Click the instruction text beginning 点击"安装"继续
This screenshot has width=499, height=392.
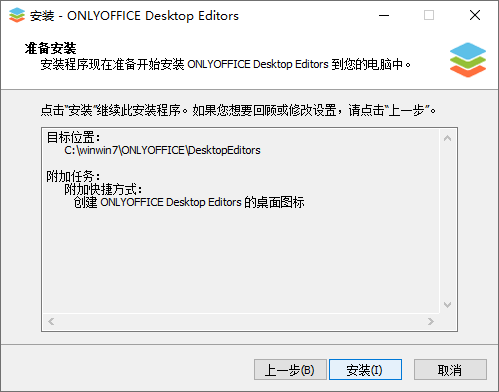tap(238, 110)
